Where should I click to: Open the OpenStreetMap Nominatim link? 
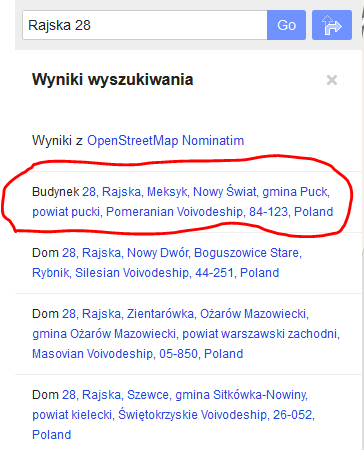point(165,140)
